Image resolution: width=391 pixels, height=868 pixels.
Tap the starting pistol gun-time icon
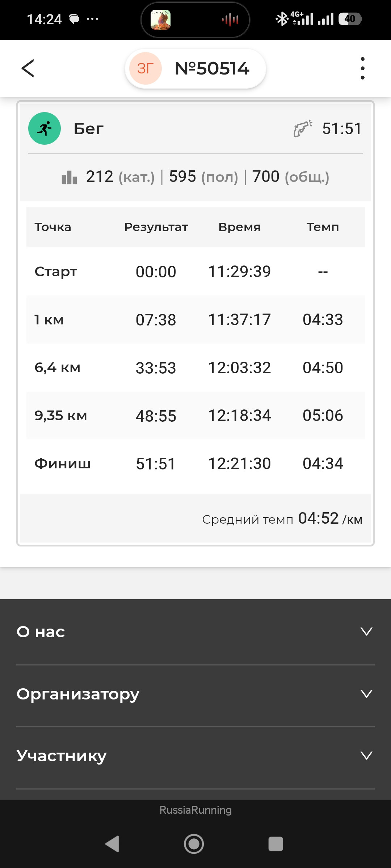(x=303, y=128)
